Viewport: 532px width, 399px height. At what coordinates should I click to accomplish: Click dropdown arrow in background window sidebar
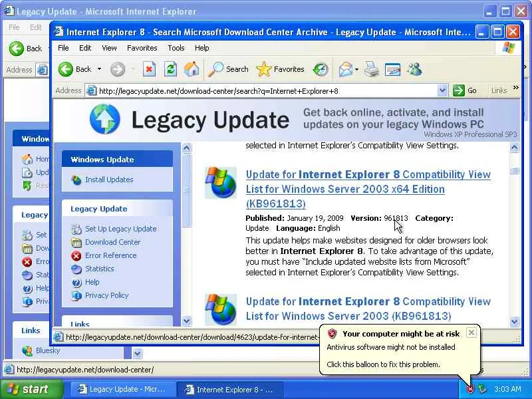(x=137, y=353)
